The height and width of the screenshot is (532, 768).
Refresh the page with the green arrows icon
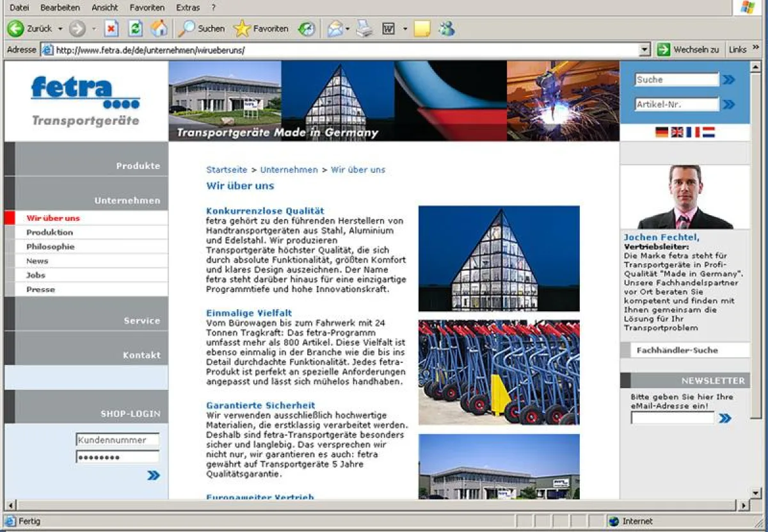pyautogui.click(x=135, y=29)
